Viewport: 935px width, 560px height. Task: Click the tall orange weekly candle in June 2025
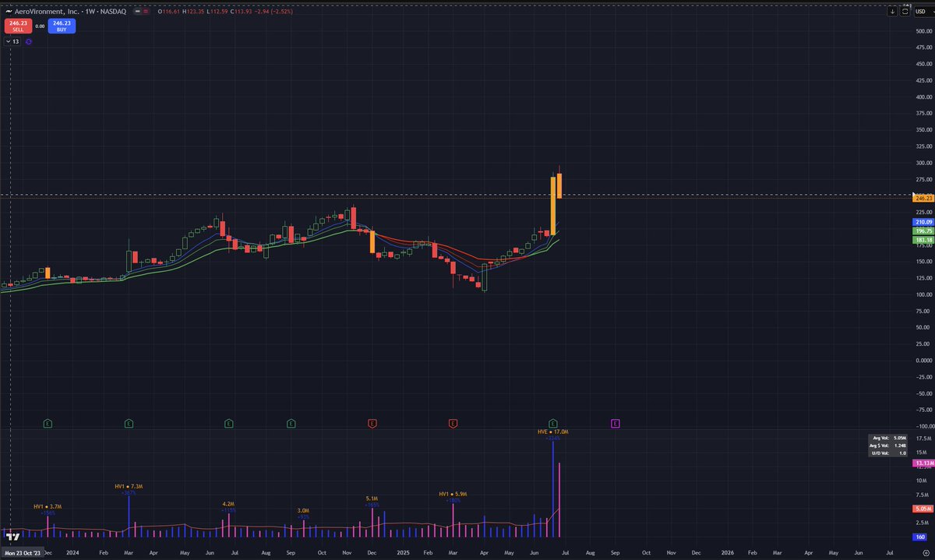pyautogui.click(x=553, y=205)
